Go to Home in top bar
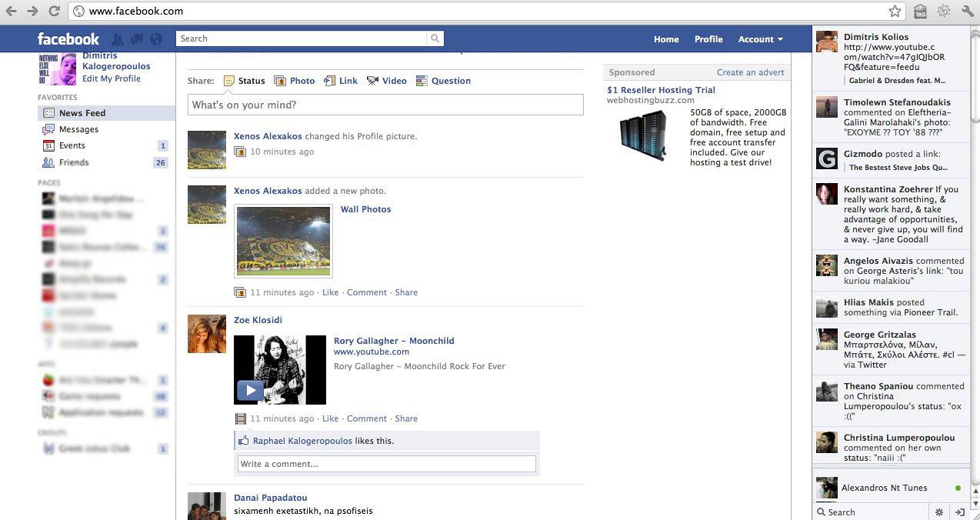The image size is (980, 520). (666, 39)
